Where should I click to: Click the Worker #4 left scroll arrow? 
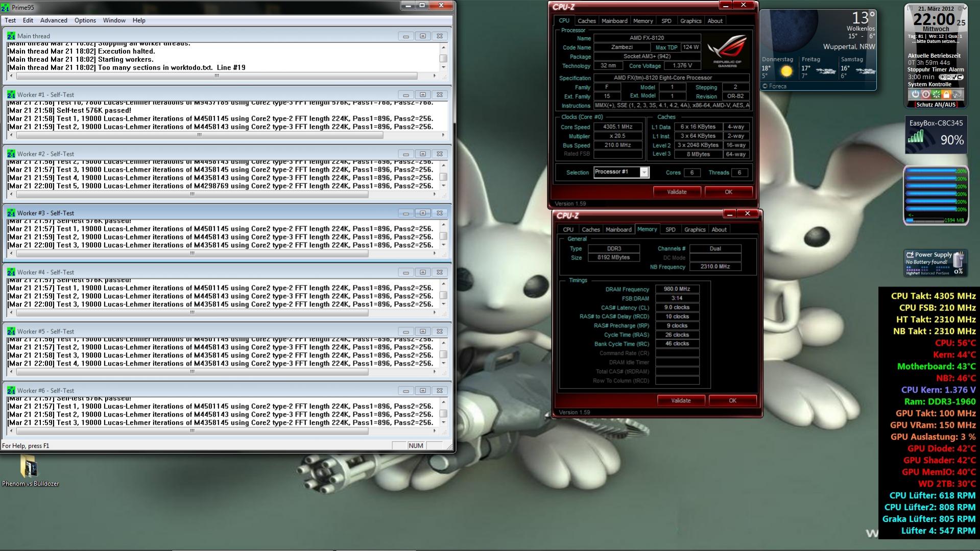(12, 313)
